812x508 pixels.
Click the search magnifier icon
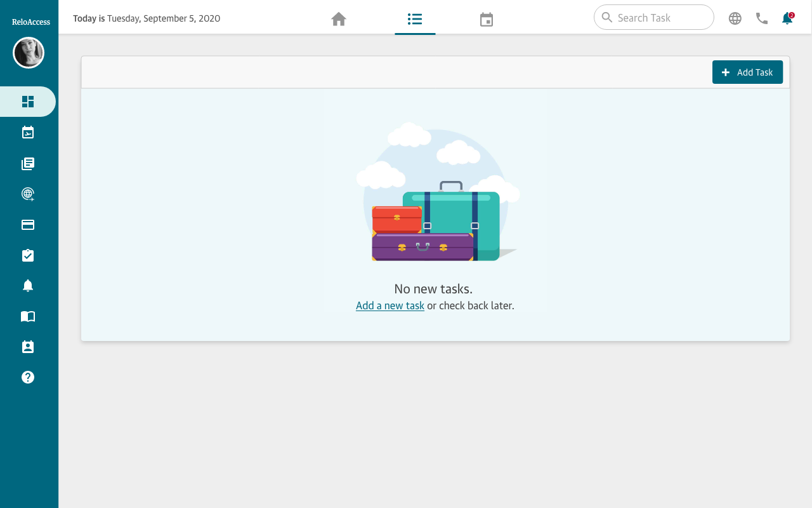click(607, 17)
